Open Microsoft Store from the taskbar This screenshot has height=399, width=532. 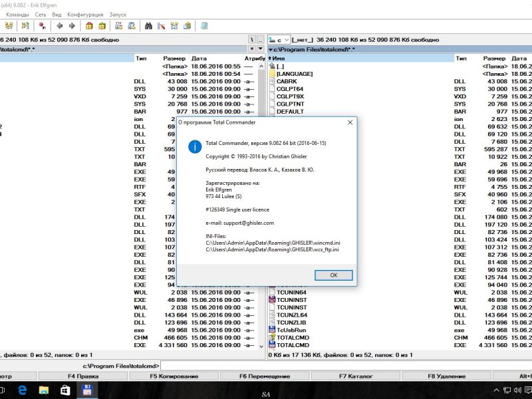pyautogui.click(x=65, y=390)
